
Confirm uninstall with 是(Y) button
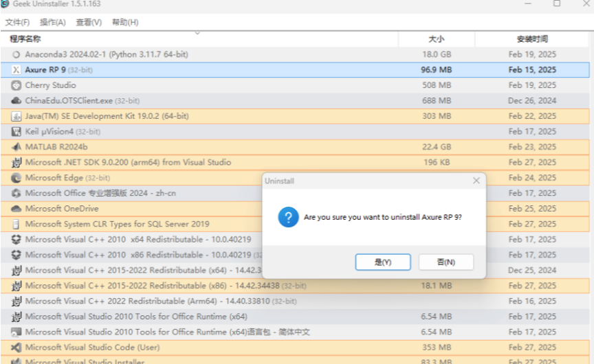point(383,262)
